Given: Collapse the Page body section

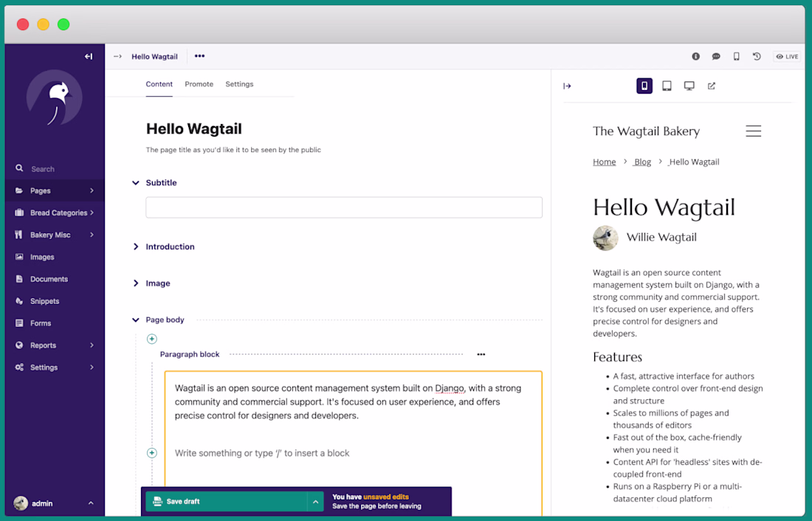Looking at the screenshot, I should point(136,320).
